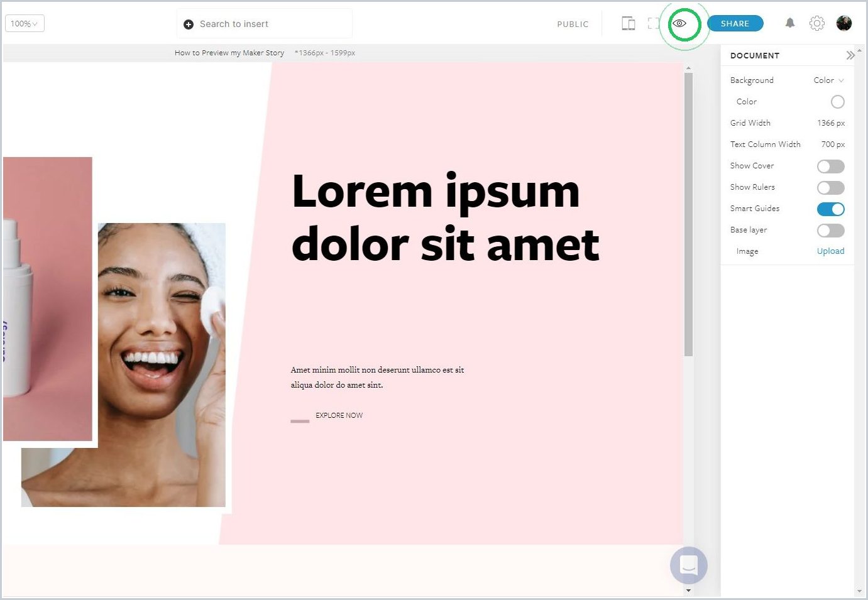Screen dimensions: 868x600
Task: Select the pink bottle product image
Action: click(47, 298)
